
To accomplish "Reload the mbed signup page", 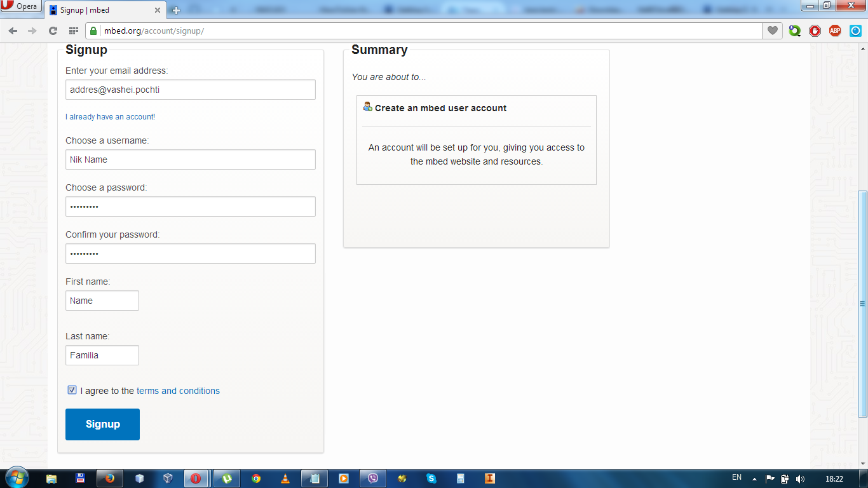I will 53,30.
